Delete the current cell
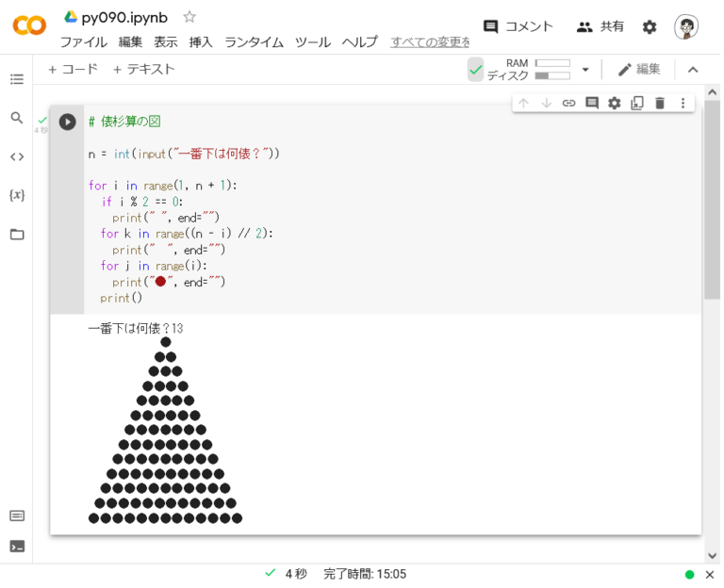The height and width of the screenshot is (588, 724). [660, 103]
